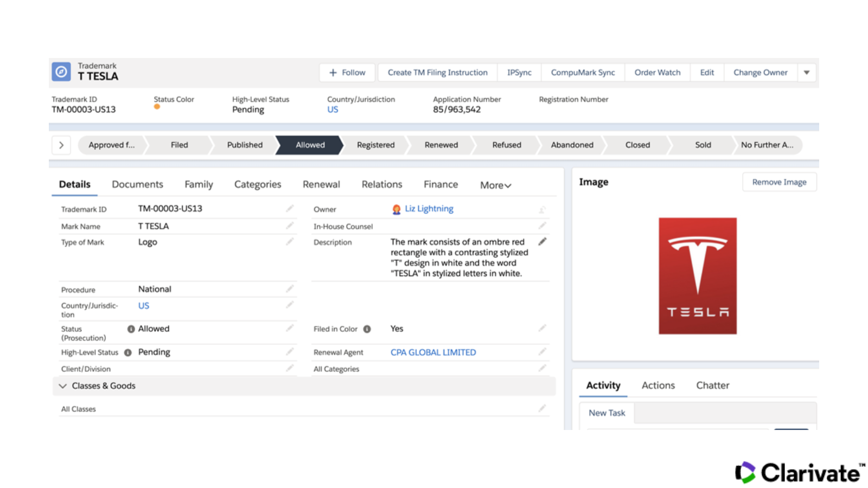Image resolution: width=868 pixels, height=488 pixels.
Task: Open the CPA GLOBAL LIMITED link
Action: [433, 352]
